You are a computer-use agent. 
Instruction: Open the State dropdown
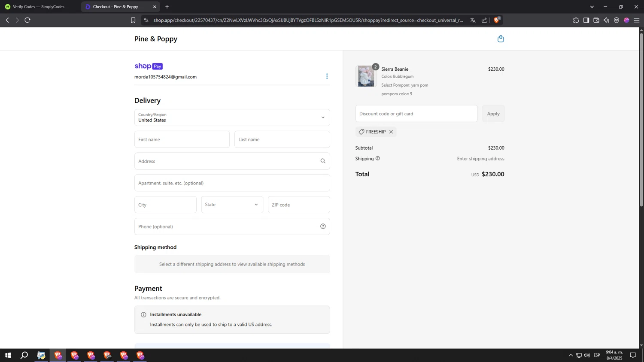coord(232,205)
